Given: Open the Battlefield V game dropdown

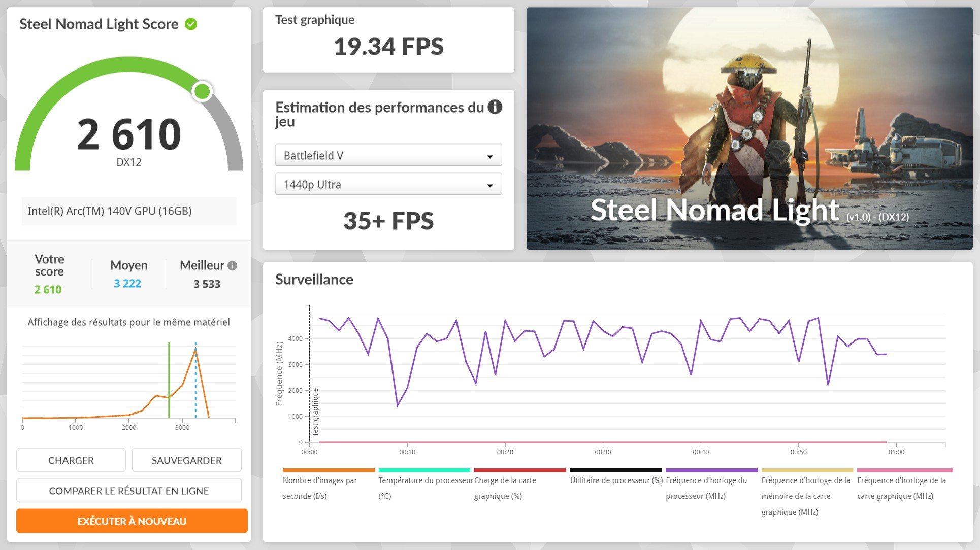Looking at the screenshot, I should [x=388, y=155].
